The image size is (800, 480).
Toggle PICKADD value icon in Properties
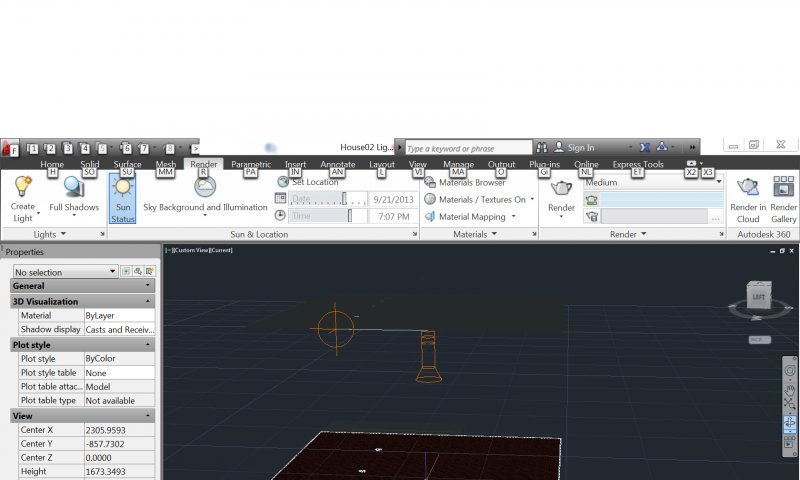126,271
